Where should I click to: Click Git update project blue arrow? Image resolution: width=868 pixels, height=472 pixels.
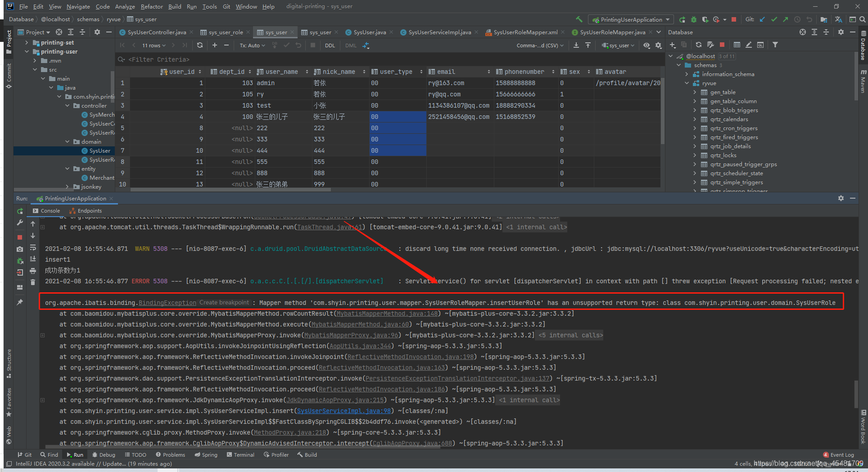[x=762, y=19]
